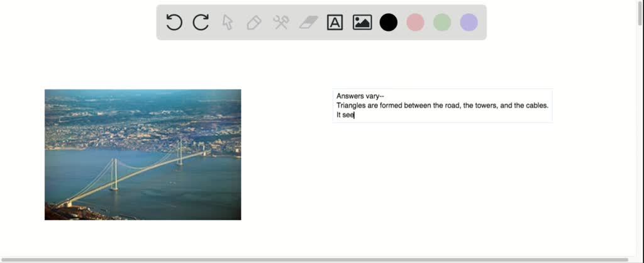Click the Undo arrow icon
The image size is (644, 263).
[174, 23]
